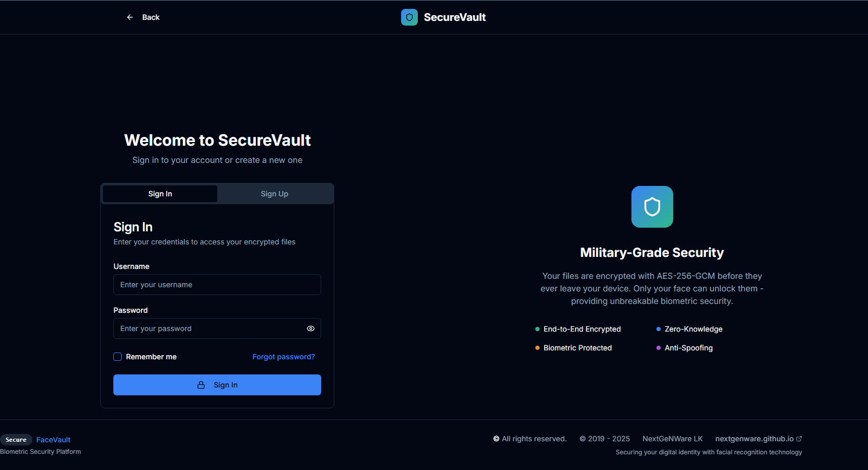Image resolution: width=868 pixels, height=470 pixels.
Task: Enable the Remember me checkbox
Action: pyautogui.click(x=118, y=357)
